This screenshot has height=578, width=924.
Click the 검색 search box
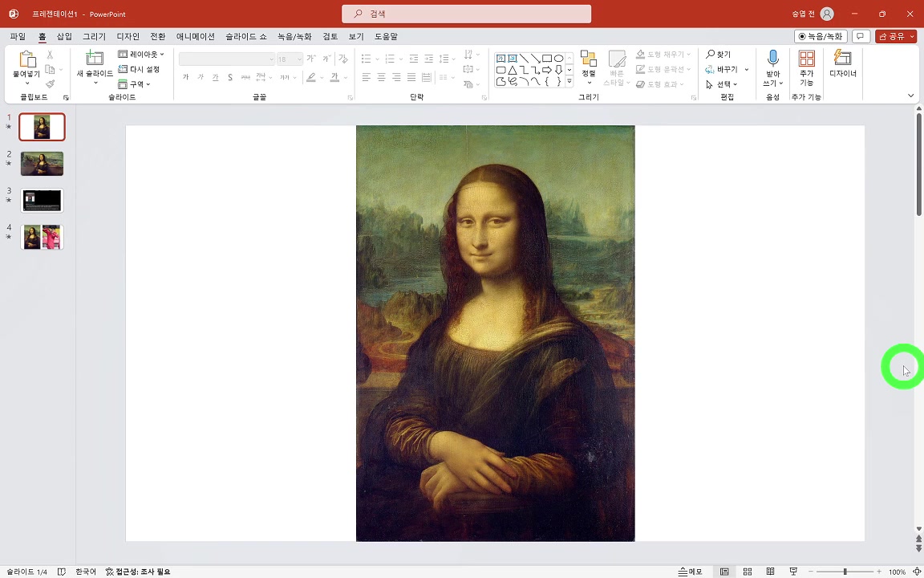click(x=466, y=14)
